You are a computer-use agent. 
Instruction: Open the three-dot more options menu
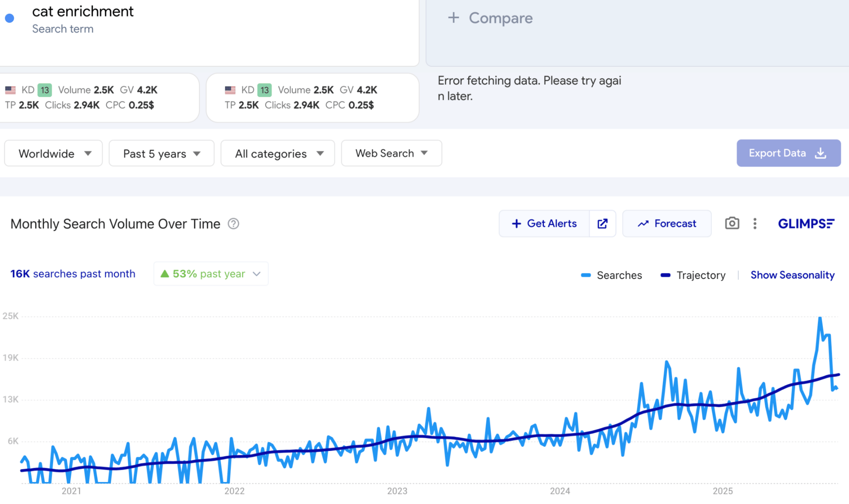coord(755,224)
